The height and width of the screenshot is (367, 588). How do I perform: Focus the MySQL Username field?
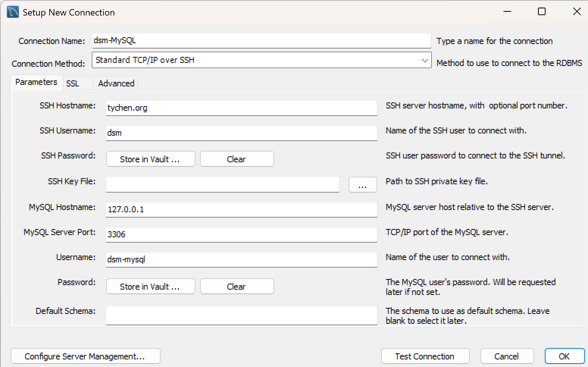pyautogui.click(x=241, y=260)
